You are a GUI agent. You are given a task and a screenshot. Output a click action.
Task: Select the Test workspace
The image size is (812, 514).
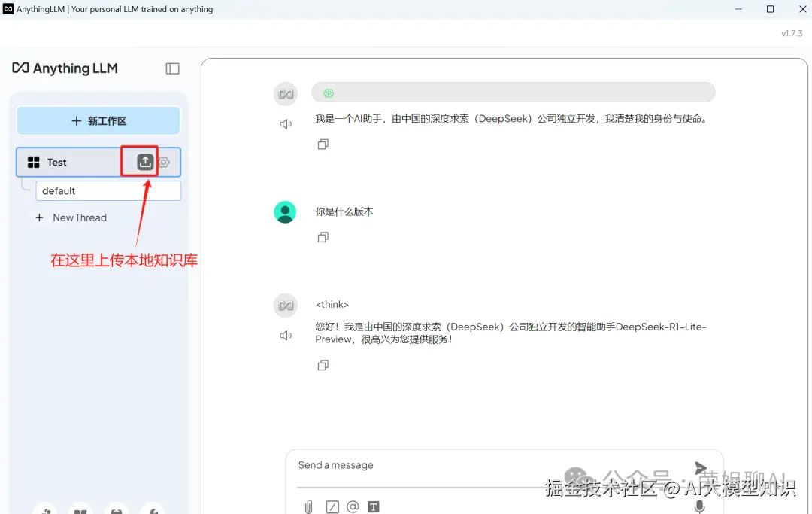pyautogui.click(x=98, y=163)
